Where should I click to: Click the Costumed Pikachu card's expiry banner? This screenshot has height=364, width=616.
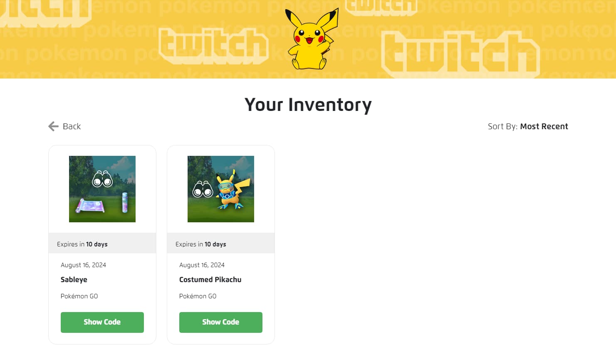(221, 244)
